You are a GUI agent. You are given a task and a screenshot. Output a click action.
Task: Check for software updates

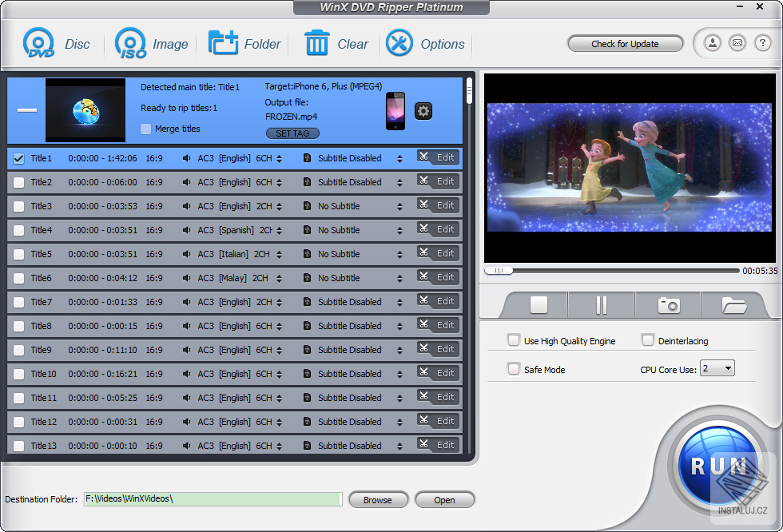pyautogui.click(x=625, y=43)
